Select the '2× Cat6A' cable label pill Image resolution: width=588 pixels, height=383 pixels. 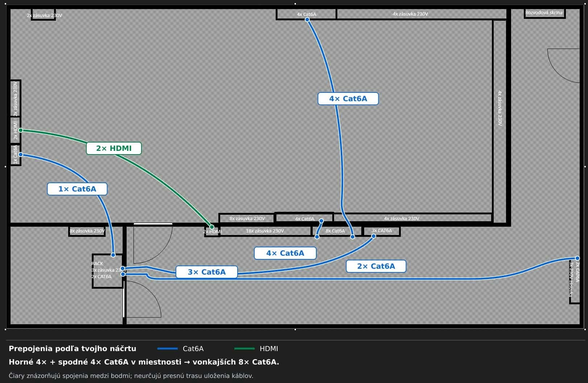pyautogui.click(x=376, y=266)
